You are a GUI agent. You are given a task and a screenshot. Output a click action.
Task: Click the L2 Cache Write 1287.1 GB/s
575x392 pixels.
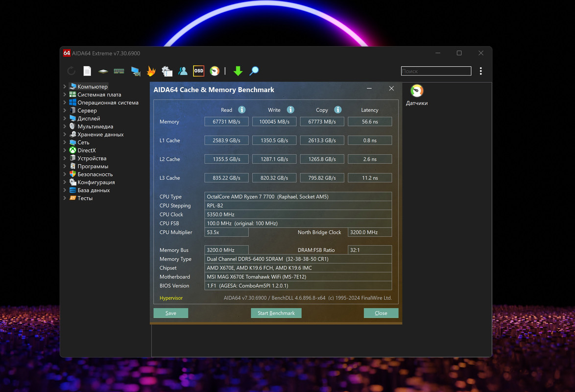coord(274,159)
